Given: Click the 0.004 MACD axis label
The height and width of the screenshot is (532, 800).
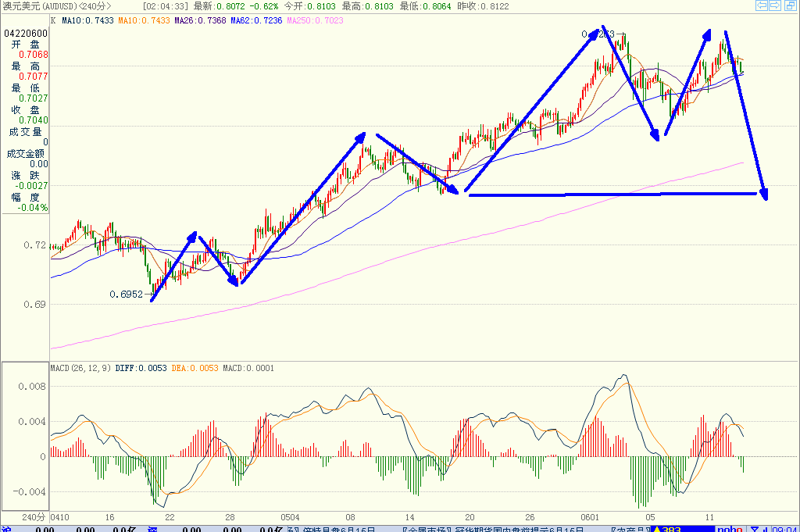Looking at the screenshot, I should coord(32,422).
